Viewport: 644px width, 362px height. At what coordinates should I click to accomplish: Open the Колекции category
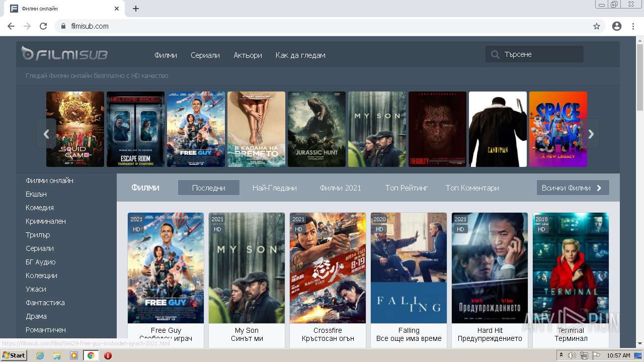tap(41, 276)
